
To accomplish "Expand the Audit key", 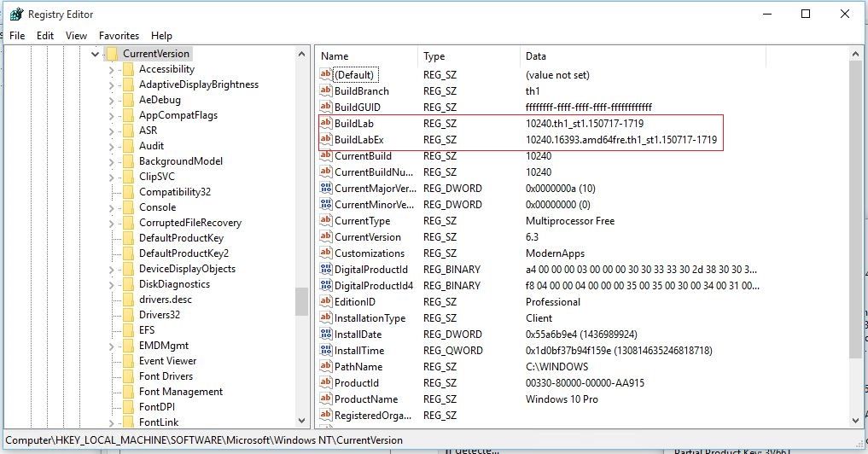I will pos(111,147).
